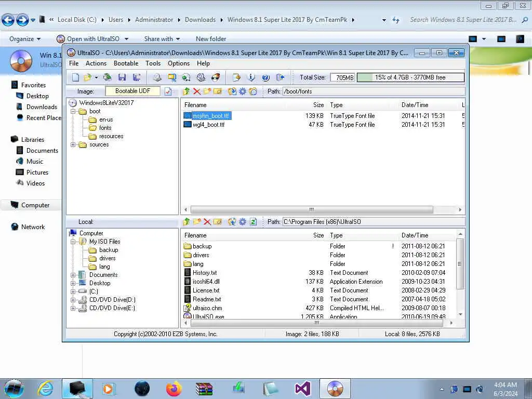
Task: Expand the CD/DVD Drive(E:) node
Action: click(x=73, y=308)
